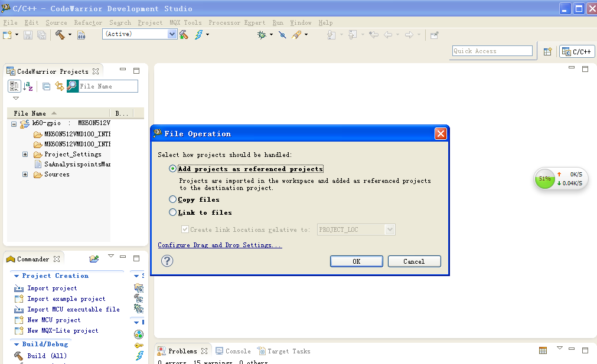The height and width of the screenshot is (364, 597).
Task: Click the File Name filter field
Action: click(x=108, y=86)
